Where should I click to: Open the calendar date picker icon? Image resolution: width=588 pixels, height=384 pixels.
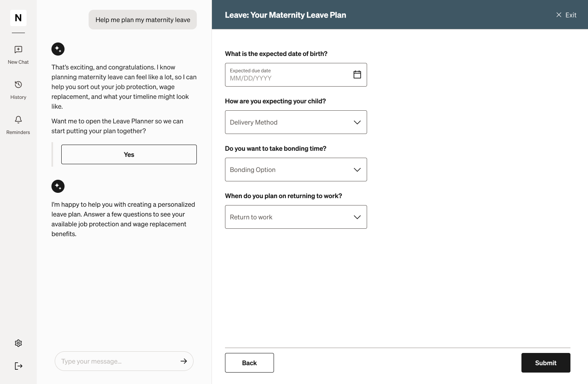357,74
